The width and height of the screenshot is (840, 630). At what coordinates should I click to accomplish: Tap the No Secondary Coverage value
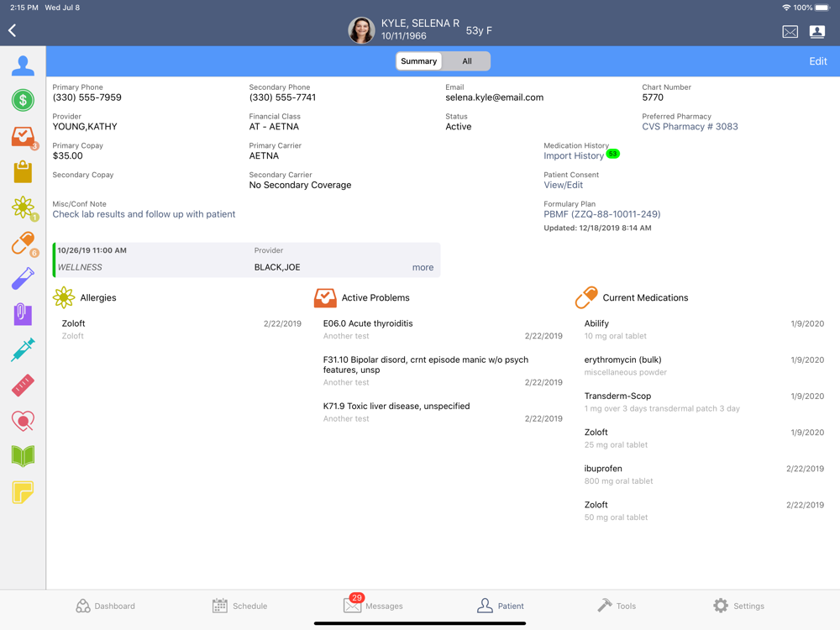[300, 185]
